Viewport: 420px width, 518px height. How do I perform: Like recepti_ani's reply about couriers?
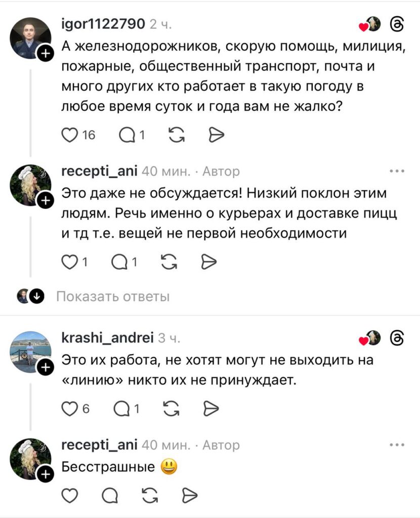68,261
